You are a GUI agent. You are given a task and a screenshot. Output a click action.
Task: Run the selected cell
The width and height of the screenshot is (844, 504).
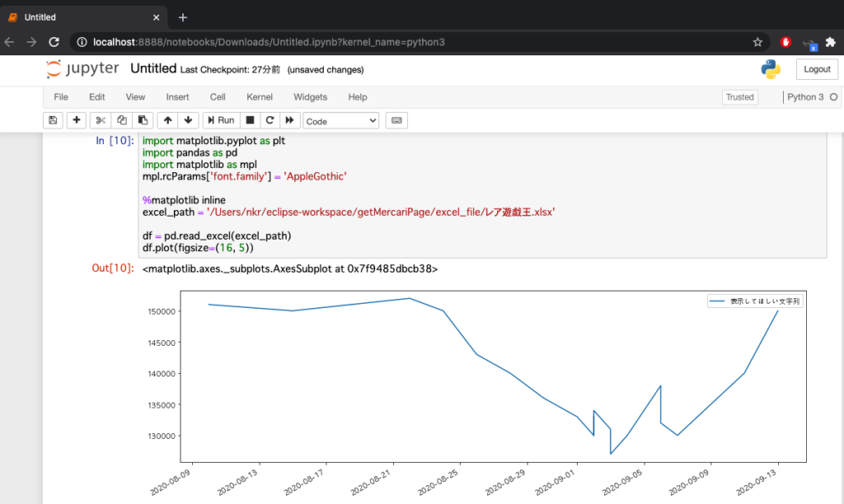[x=221, y=120]
